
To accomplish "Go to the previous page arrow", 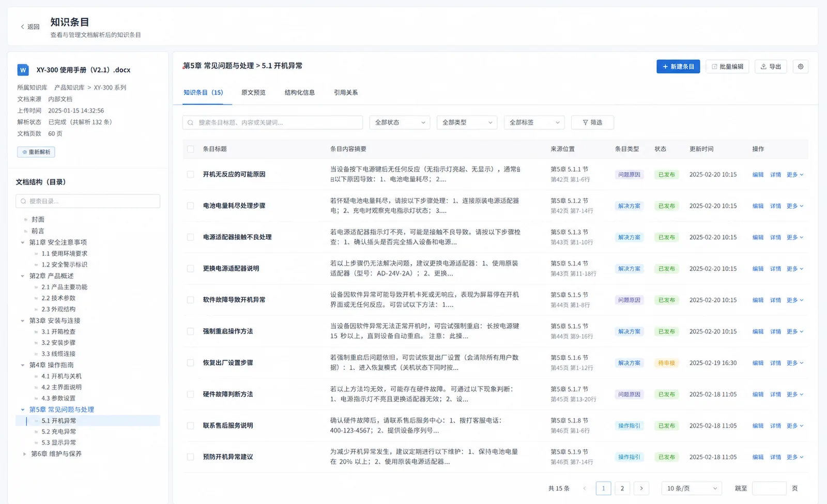I will click(585, 488).
